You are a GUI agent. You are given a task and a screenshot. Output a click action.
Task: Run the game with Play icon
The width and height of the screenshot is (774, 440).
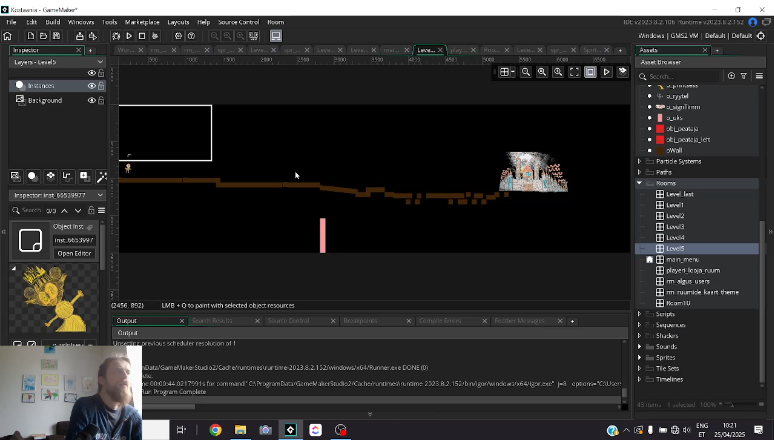[129, 36]
